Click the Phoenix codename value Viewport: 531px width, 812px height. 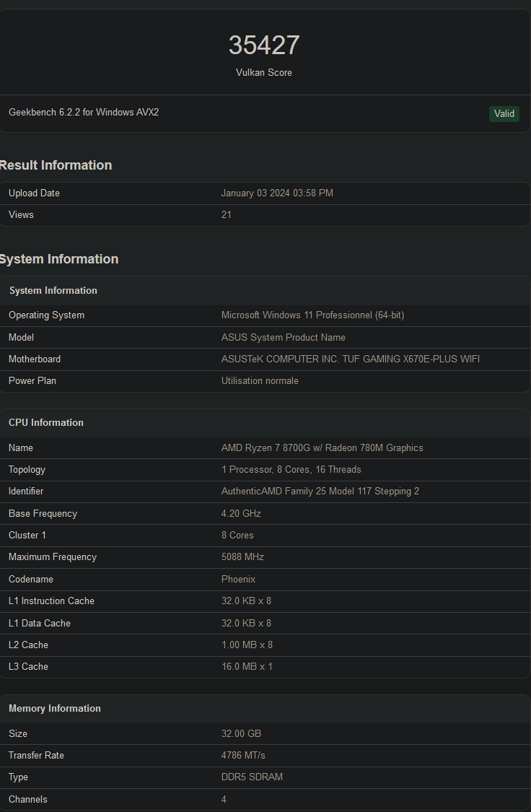coord(239,580)
